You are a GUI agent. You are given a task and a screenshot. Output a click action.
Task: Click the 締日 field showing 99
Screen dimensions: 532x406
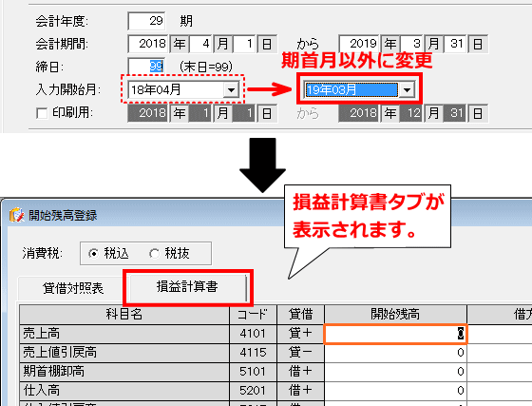[147, 67]
